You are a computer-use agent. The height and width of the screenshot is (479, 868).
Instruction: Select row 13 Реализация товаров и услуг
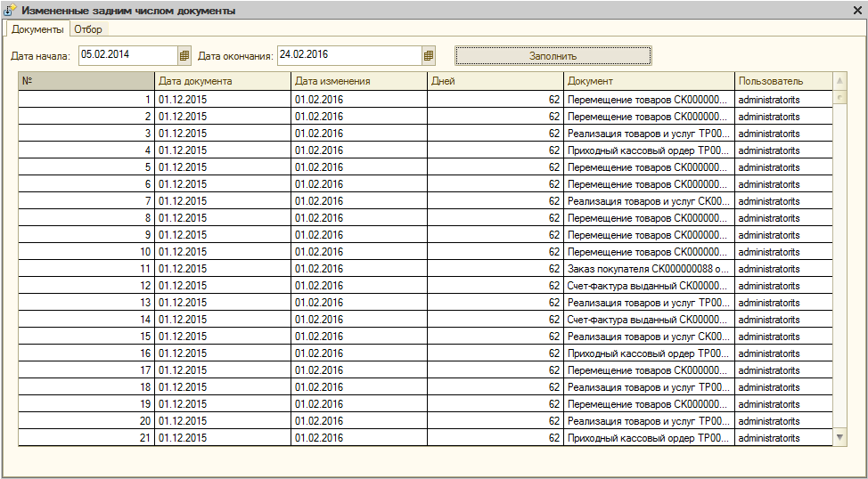coord(649,303)
